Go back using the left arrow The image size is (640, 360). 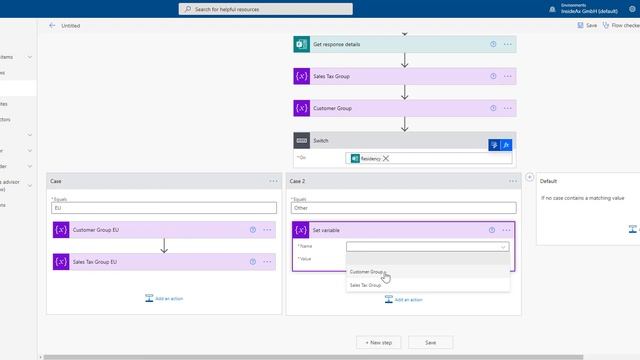(52, 25)
